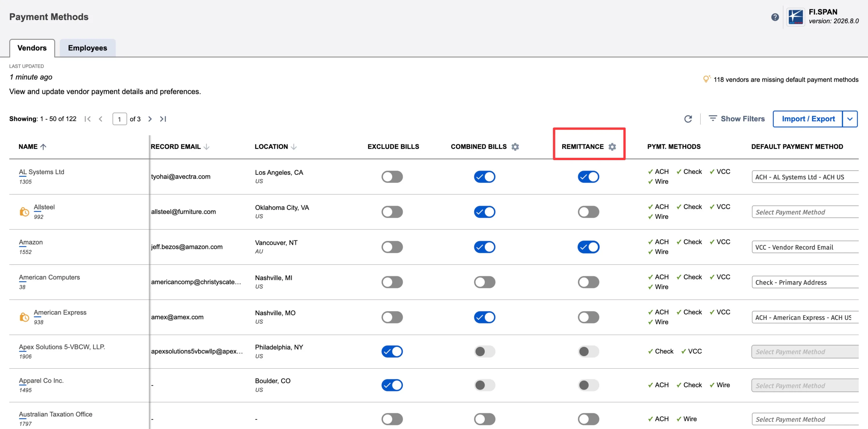Turn off Remittance for Amazon
Viewport: 868px width, 429px height.
588,247
